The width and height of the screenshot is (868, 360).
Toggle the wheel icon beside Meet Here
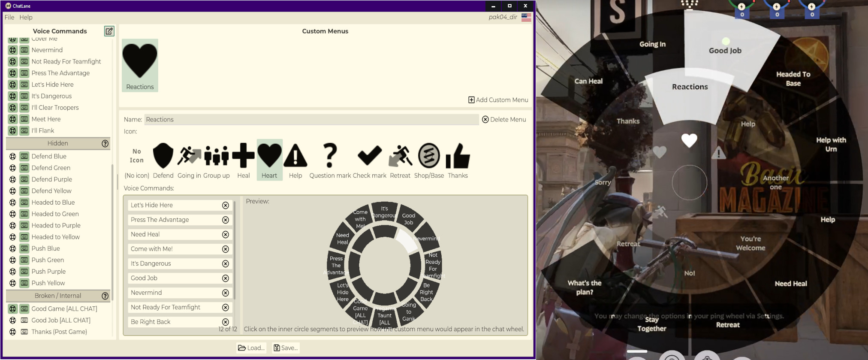click(13, 119)
